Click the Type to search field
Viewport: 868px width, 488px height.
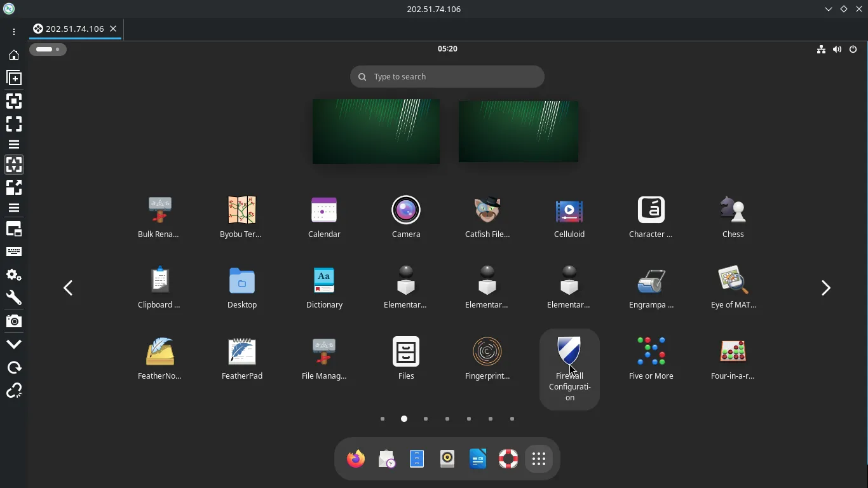pyautogui.click(x=447, y=77)
